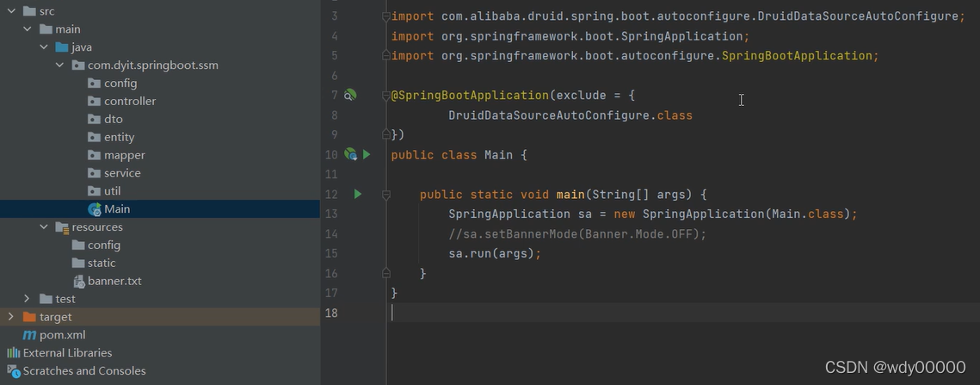Image resolution: width=980 pixels, height=385 pixels.
Task: Click the sa.run(args) statement
Action: [495, 253]
